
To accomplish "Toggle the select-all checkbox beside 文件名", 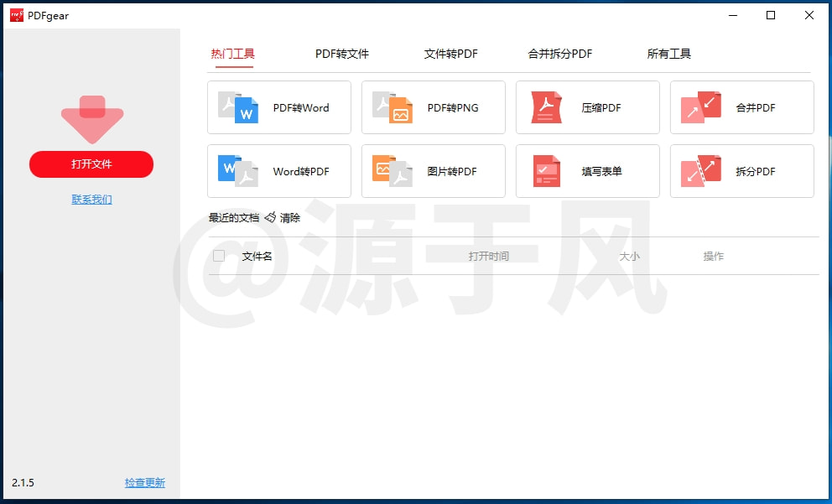I will click(219, 256).
